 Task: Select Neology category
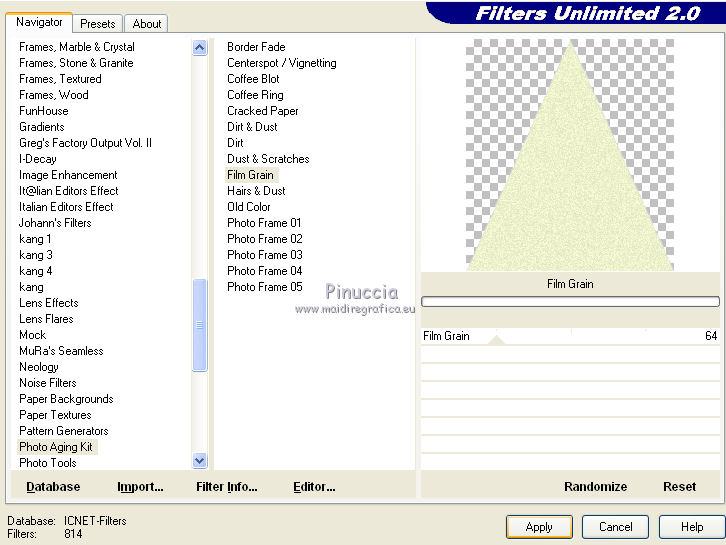click(39, 367)
